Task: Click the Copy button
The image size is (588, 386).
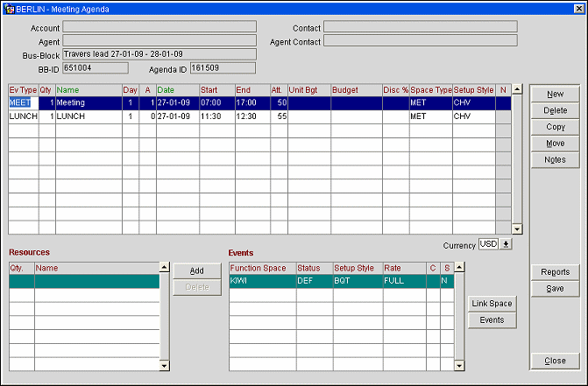Action: 554,127
